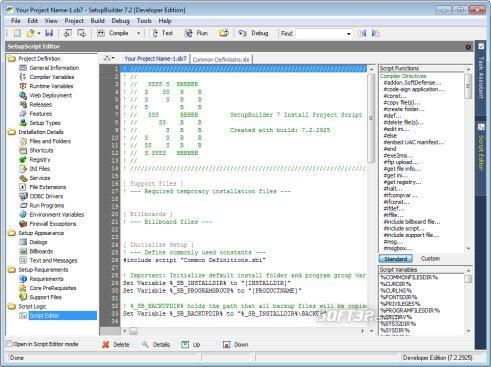Viewport: 491px width, 367px height.
Task: Open ODBC Drivers item
Action: (46, 196)
